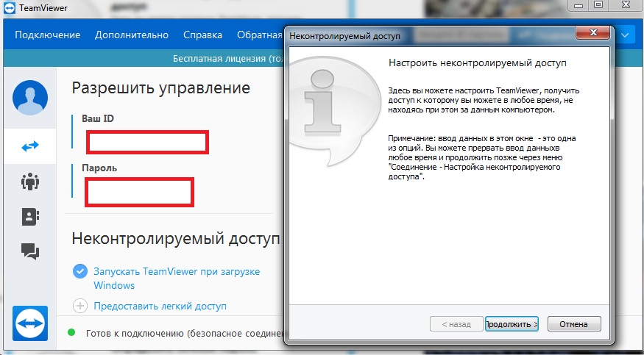This screenshot has height=355, width=644.
Task: Maximize the TeamViewer main window
Action: (x=599, y=4)
